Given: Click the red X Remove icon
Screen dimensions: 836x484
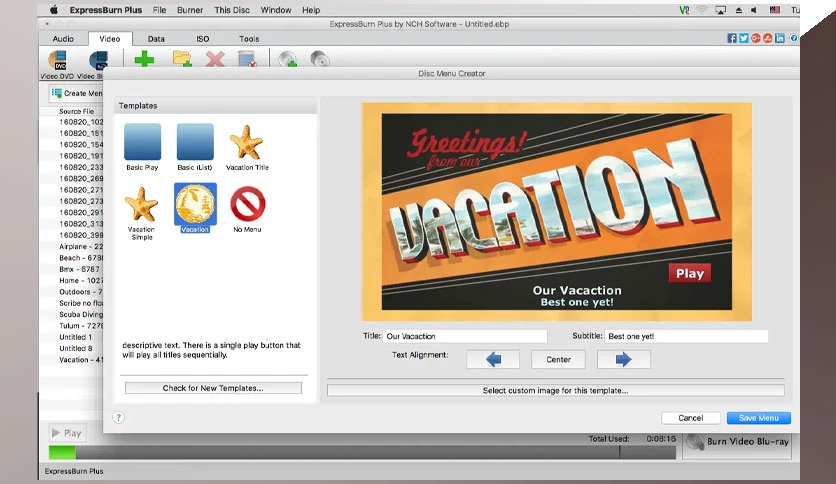Looking at the screenshot, I should [x=215, y=59].
